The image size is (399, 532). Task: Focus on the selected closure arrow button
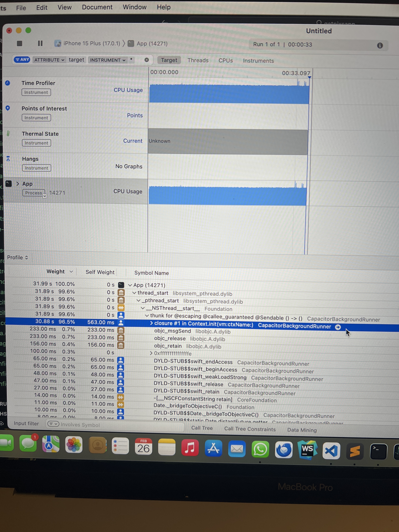coord(338,327)
